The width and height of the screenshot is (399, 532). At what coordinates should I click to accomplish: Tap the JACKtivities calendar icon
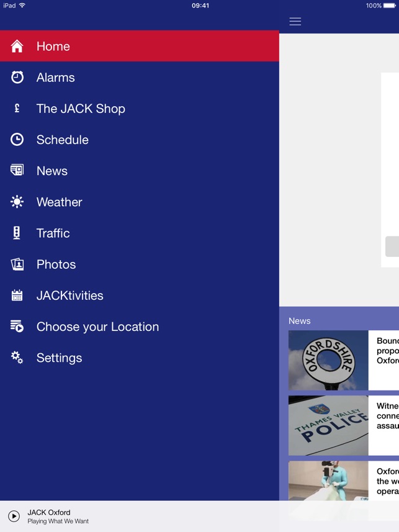17,295
